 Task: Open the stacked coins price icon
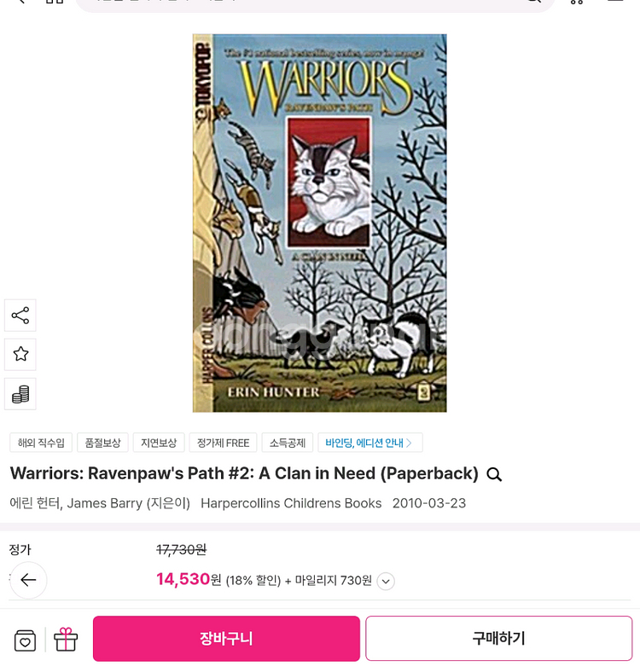click(x=20, y=394)
